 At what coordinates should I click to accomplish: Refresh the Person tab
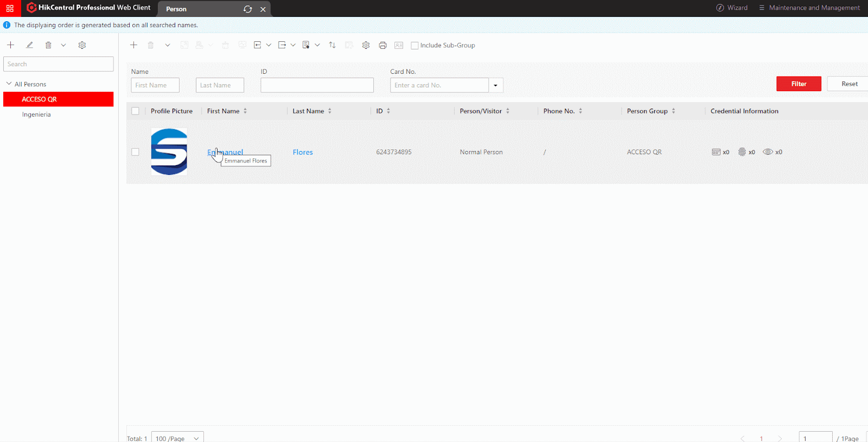(x=248, y=9)
